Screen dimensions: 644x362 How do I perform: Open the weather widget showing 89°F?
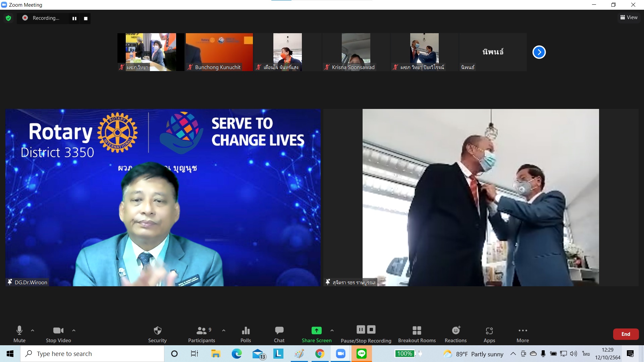click(473, 354)
